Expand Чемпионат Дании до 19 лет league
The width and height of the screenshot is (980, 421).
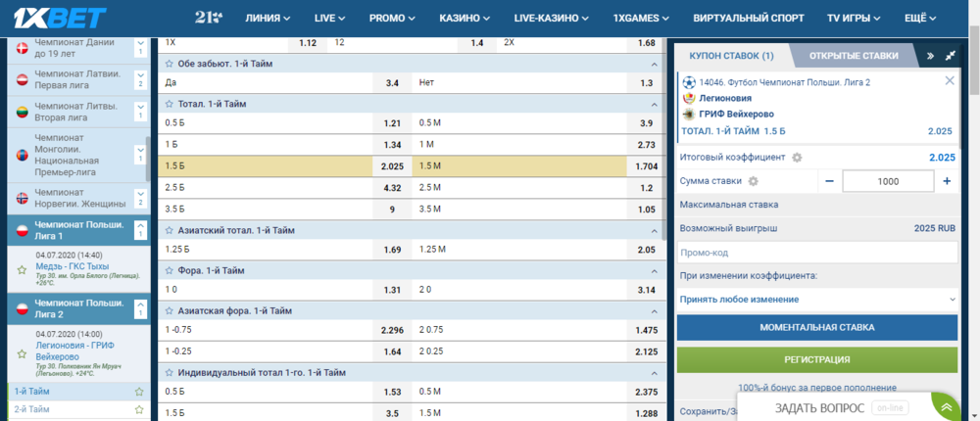click(140, 47)
